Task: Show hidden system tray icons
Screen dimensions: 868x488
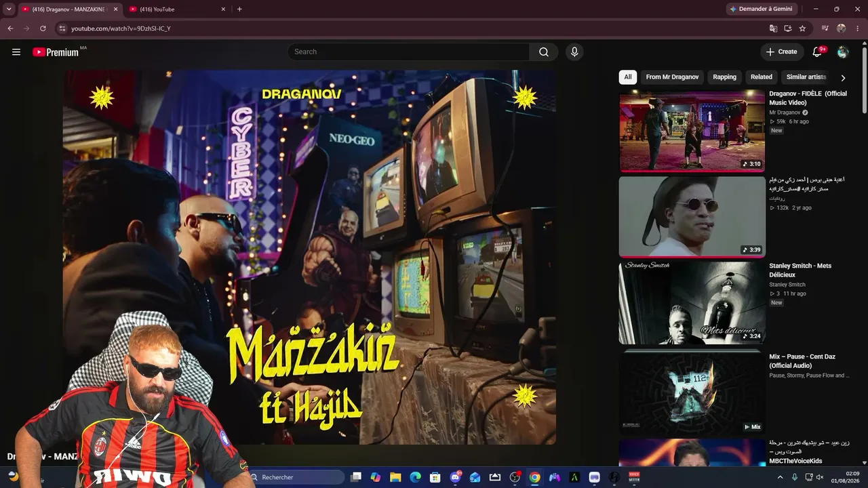Action: coord(780,477)
